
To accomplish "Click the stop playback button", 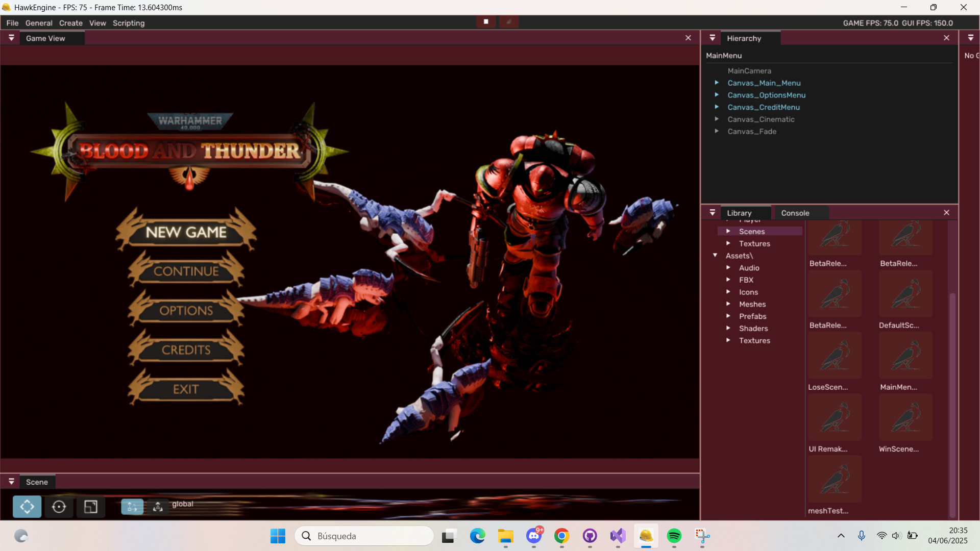I will coord(486,22).
